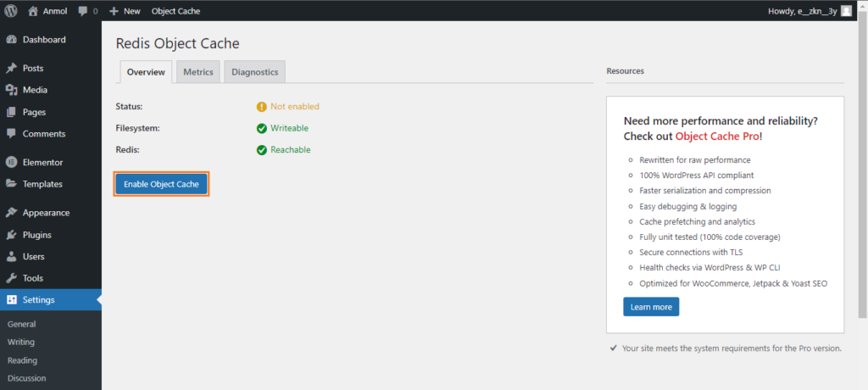Click 'Rewritten for raw performance' item
Screen dimensions: 868x390
pos(695,160)
